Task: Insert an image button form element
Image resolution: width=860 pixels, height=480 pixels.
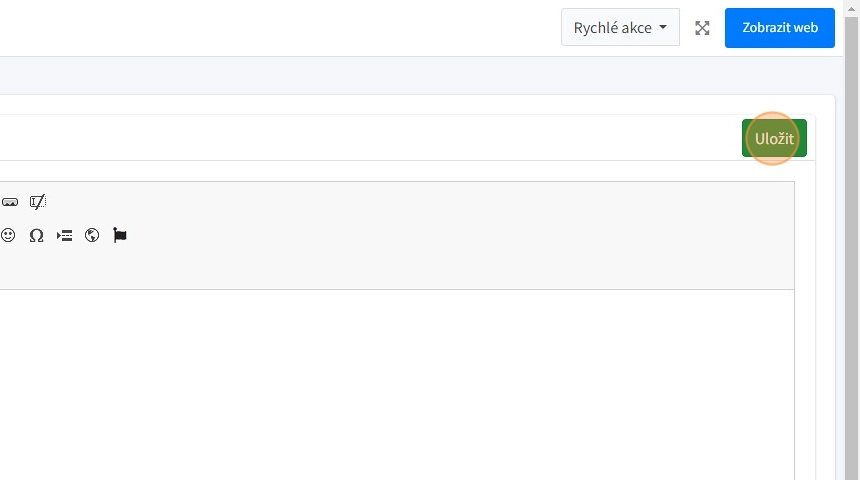Action: [10, 202]
